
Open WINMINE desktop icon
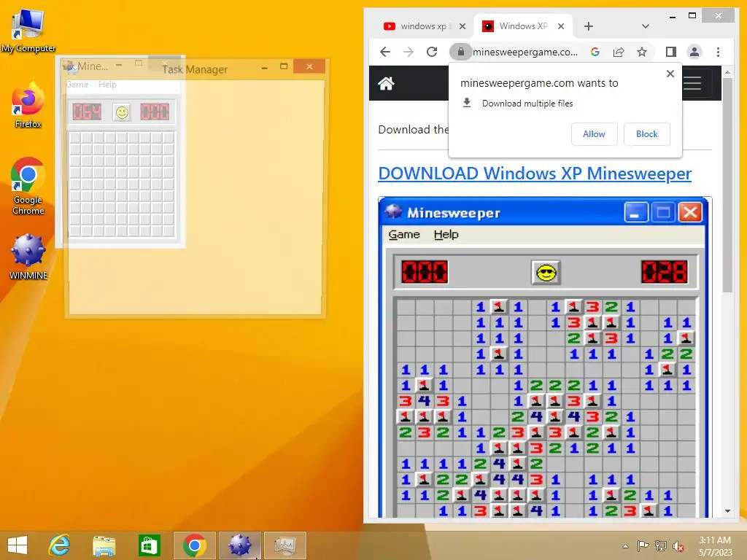tap(28, 256)
